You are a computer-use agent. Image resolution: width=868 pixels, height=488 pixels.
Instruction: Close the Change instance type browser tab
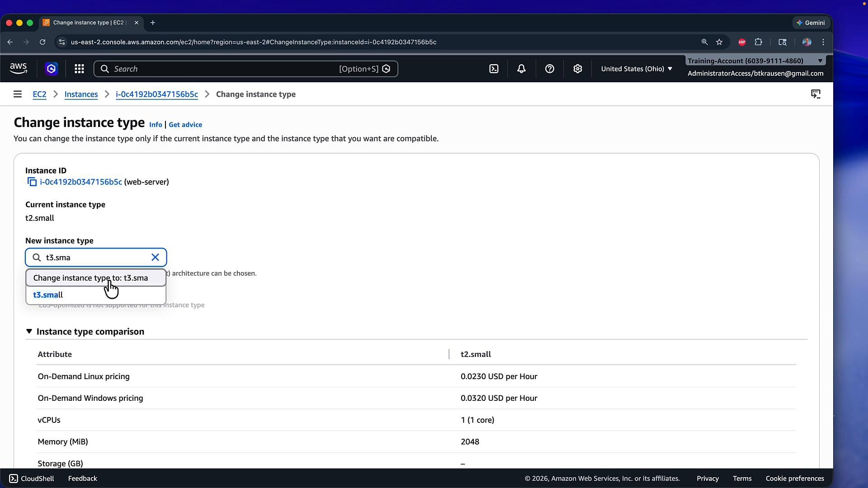pos(137,23)
